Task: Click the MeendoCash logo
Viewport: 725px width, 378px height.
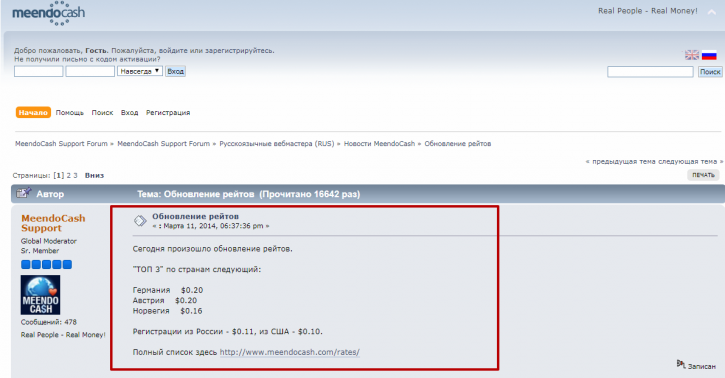Action: [x=49, y=13]
